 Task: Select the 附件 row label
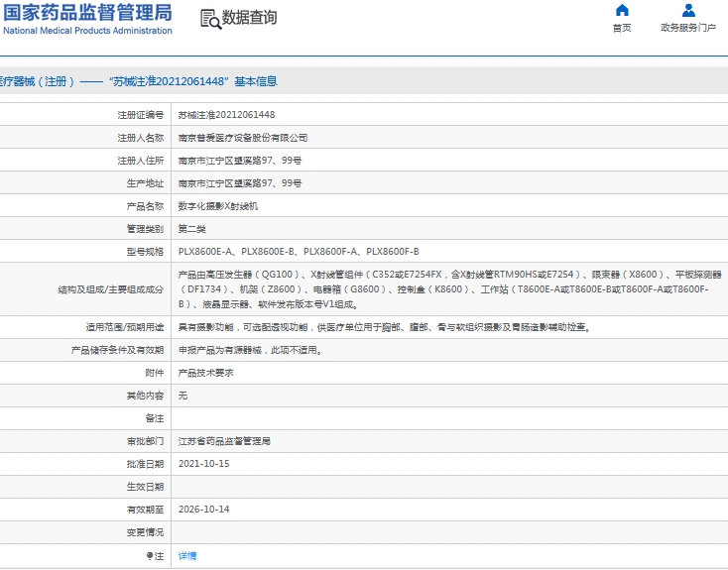pyautogui.click(x=155, y=373)
